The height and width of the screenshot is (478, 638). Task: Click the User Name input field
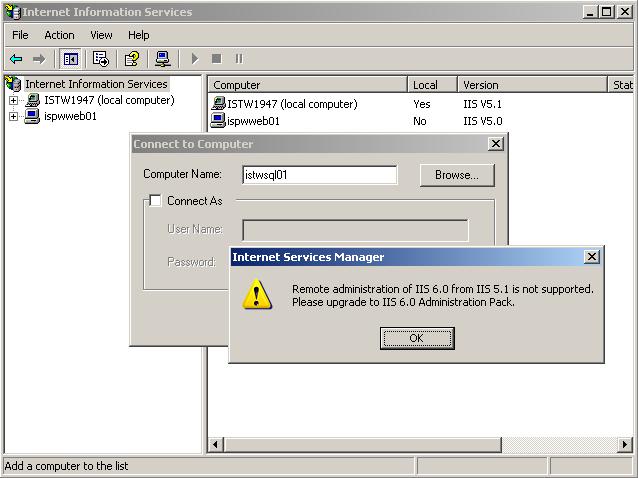pos(355,230)
